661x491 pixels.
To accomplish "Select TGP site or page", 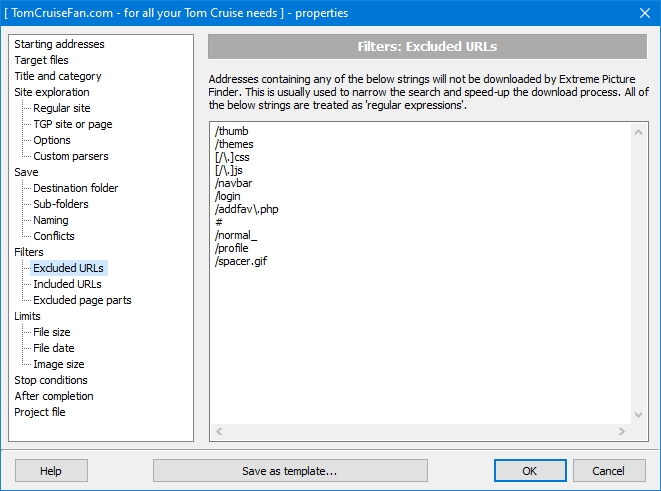I will click(73, 124).
